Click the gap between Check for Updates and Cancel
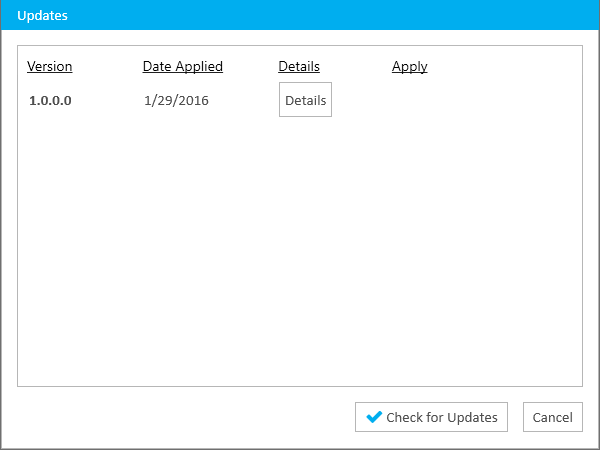This screenshot has height=450, width=600. pyautogui.click(x=515, y=417)
